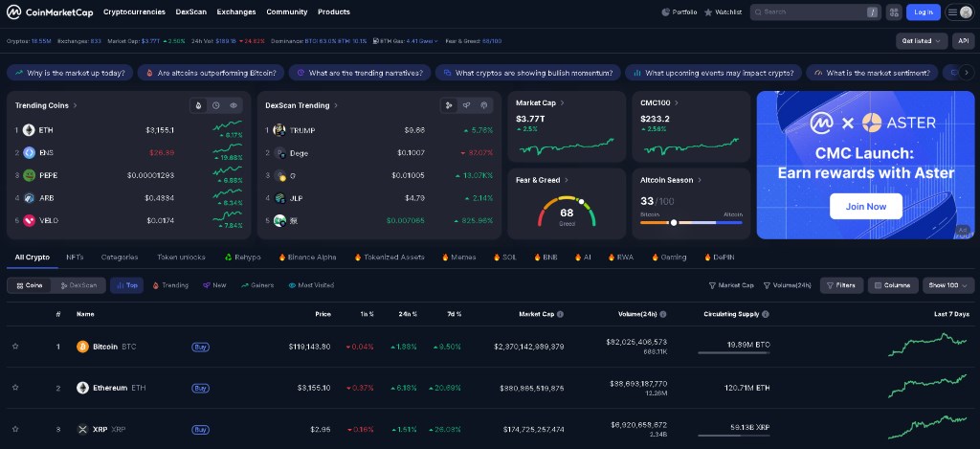Click info icon next to Circulating Supply header
The width and height of the screenshot is (980, 449).
click(765, 315)
